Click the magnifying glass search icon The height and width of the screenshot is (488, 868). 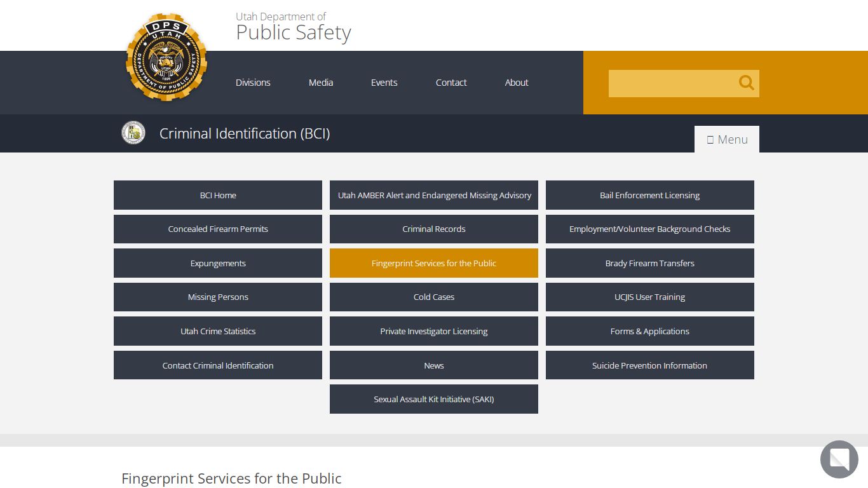(x=746, y=83)
